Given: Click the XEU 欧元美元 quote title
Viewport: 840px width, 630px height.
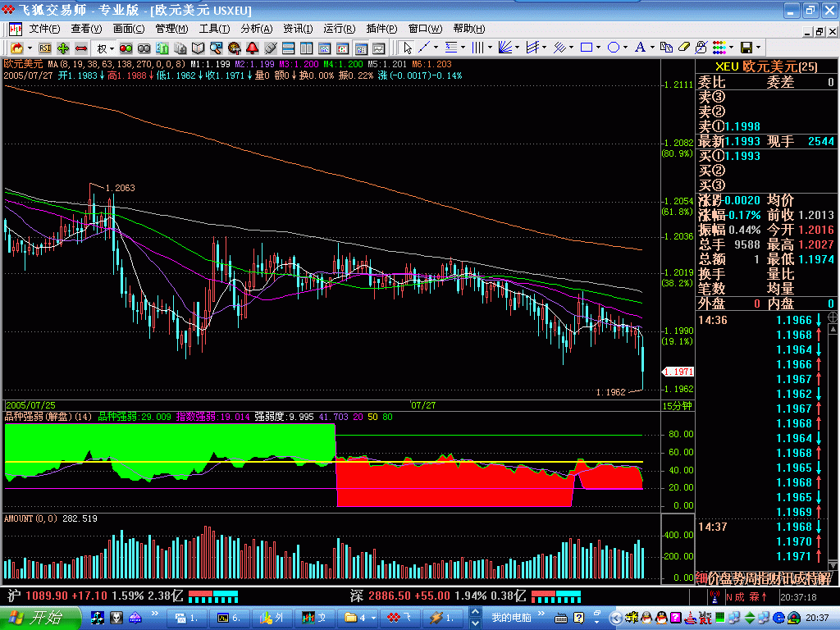Looking at the screenshot, I should coord(766,67).
